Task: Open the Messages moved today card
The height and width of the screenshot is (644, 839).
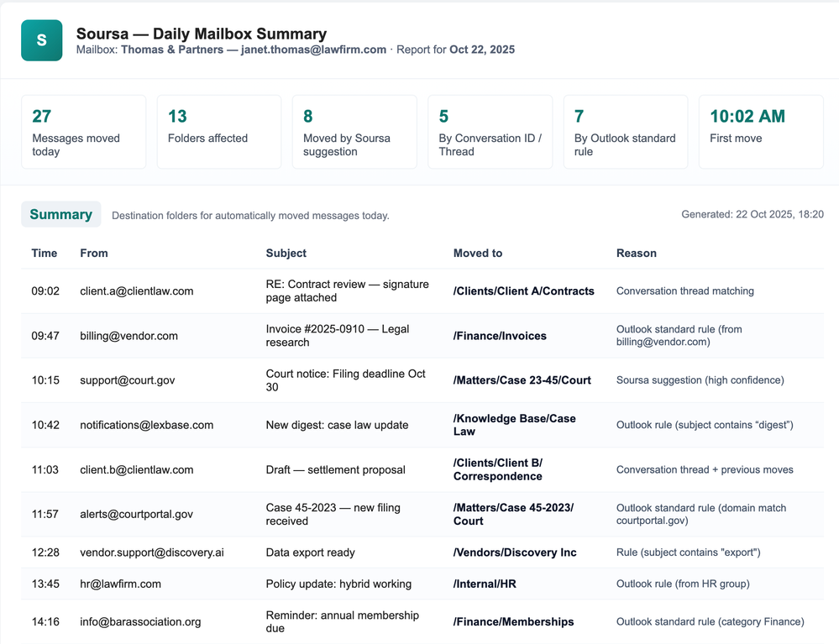Action: pos(83,132)
